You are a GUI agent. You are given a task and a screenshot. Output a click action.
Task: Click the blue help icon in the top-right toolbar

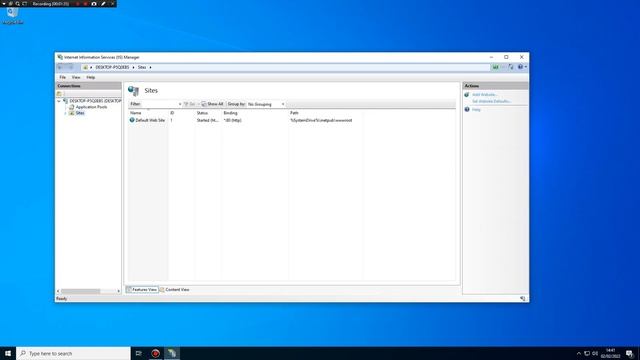(x=520, y=67)
